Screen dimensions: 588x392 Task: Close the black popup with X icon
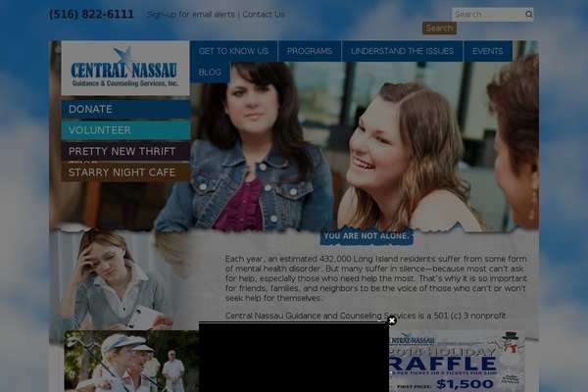click(x=391, y=320)
